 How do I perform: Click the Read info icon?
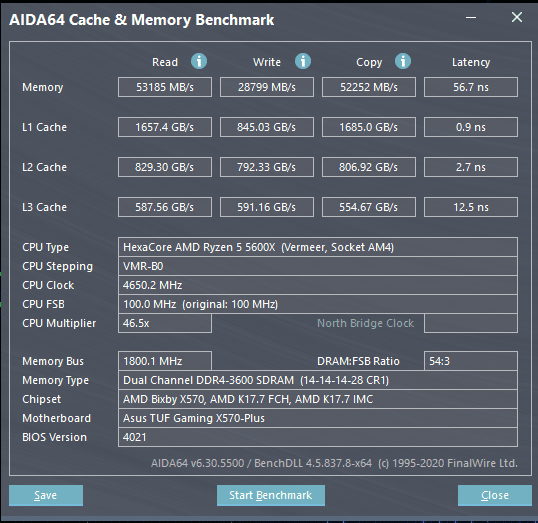[199, 61]
